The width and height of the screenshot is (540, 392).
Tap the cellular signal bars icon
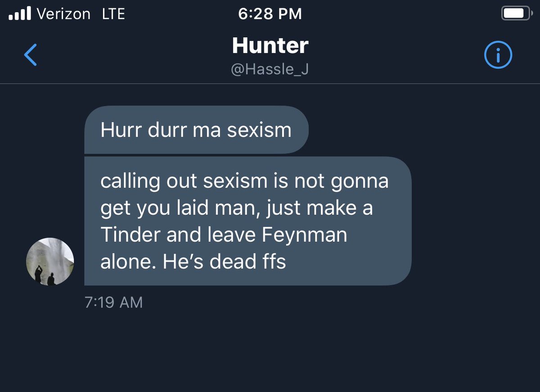point(20,14)
